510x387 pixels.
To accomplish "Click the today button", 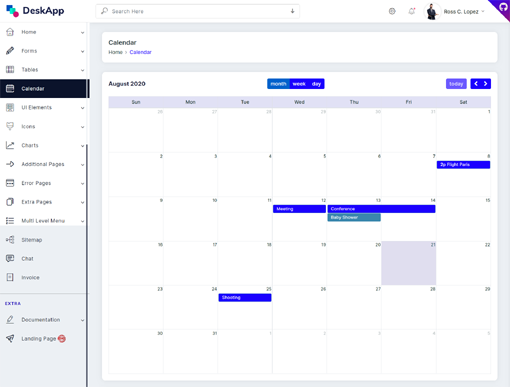I will (x=456, y=84).
